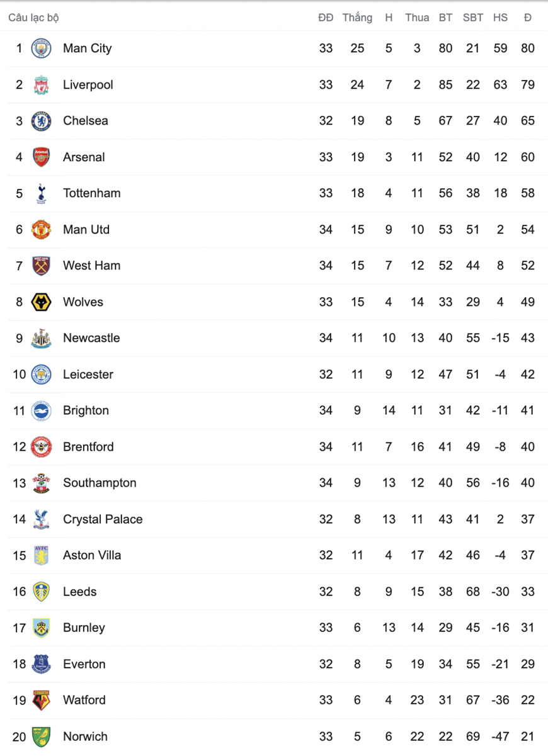Open the Southampton team link
The width and height of the screenshot is (548, 756).
pos(100,483)
